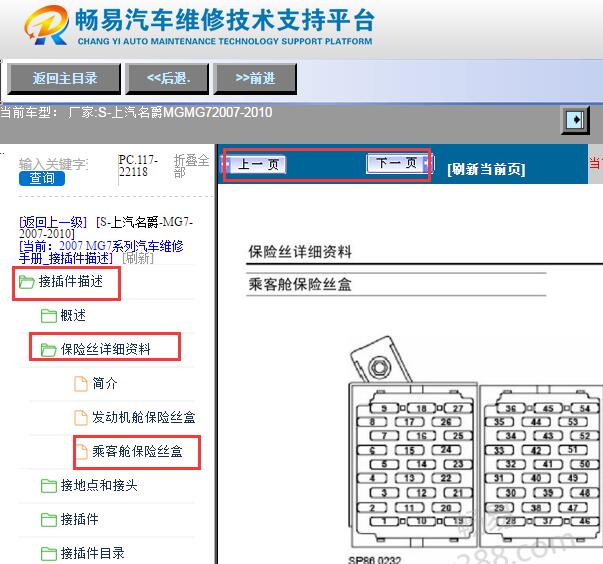The height and width of the screenshot is (564, 603).
Task: Collapse the 接插件描述 tree node
Action: 71,282
